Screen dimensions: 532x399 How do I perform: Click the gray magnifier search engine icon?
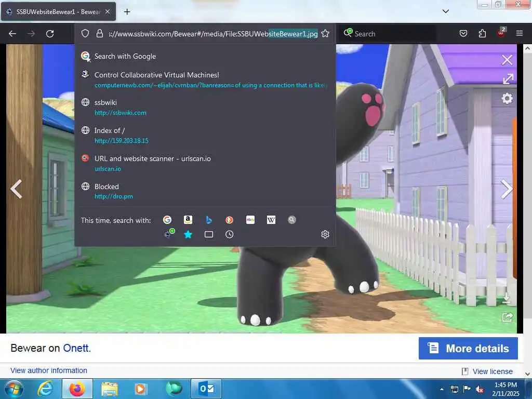(292, 220)
